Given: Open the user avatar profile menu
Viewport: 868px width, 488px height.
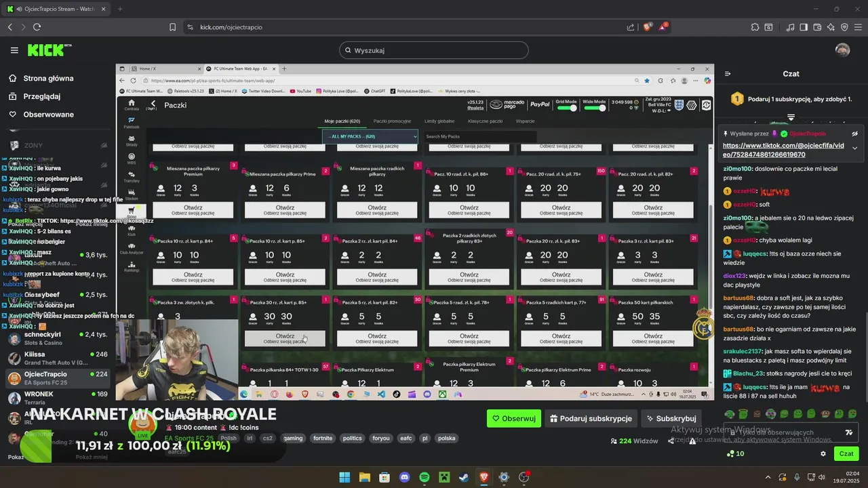Looking at the screenshot, I should pos(842,50).
